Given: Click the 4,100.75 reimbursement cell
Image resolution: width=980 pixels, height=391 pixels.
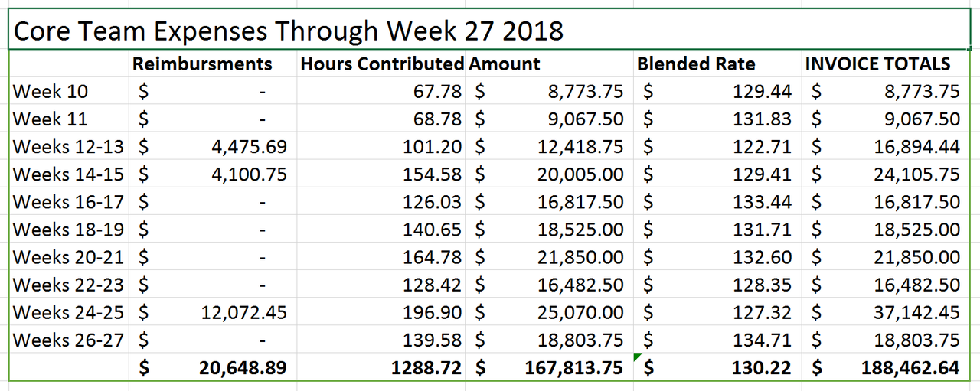Looking at the screenshot, I should (214, 174).
